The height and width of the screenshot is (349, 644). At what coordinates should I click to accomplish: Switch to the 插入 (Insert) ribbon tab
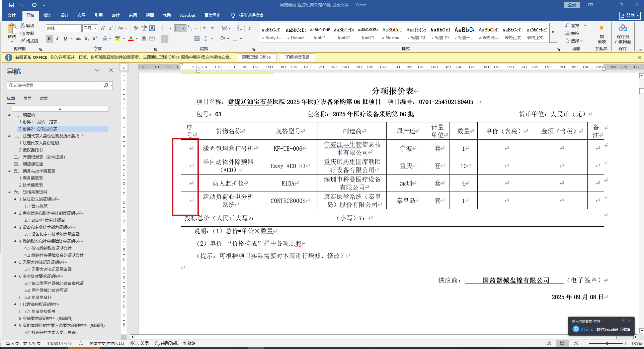click(48, 15)
